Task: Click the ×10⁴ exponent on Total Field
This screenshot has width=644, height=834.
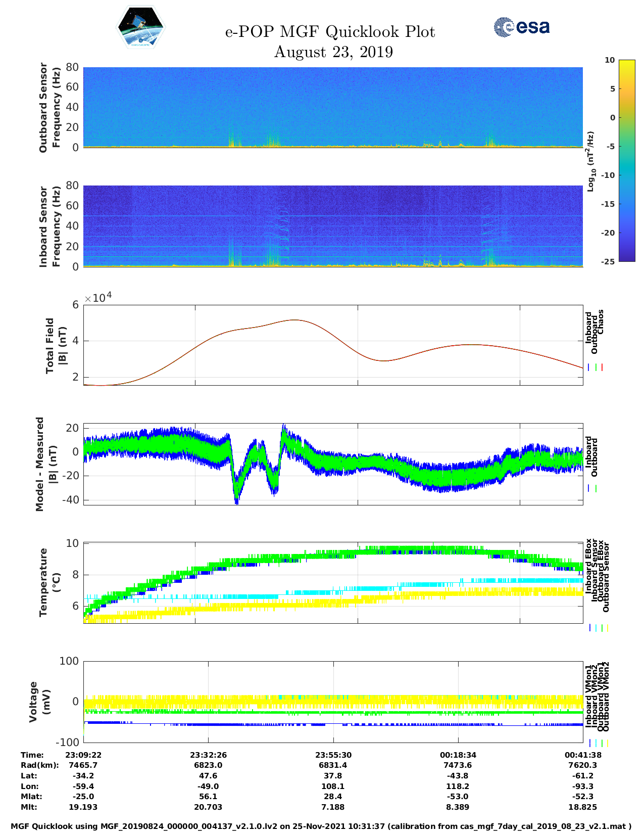Action: (98, 298)
